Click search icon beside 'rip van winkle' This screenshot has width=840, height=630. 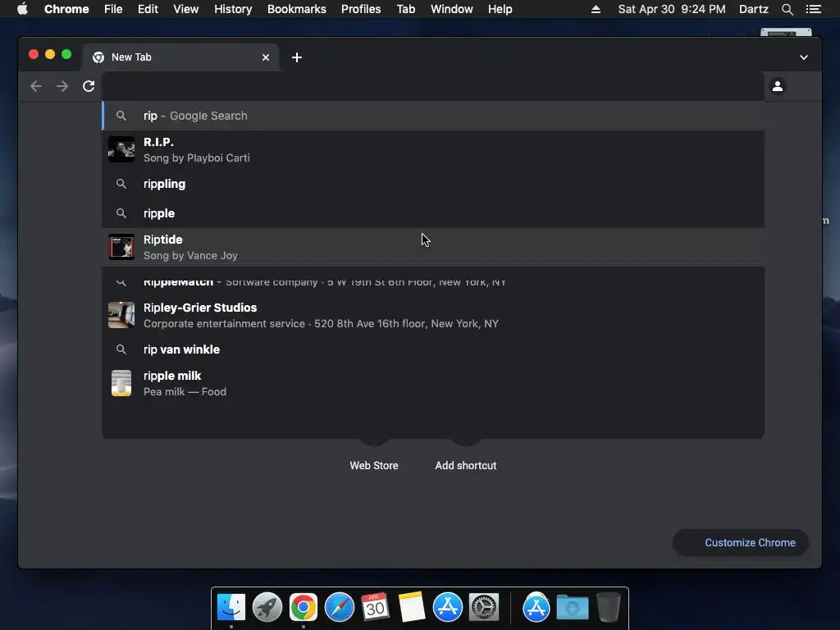coord(121,349)
